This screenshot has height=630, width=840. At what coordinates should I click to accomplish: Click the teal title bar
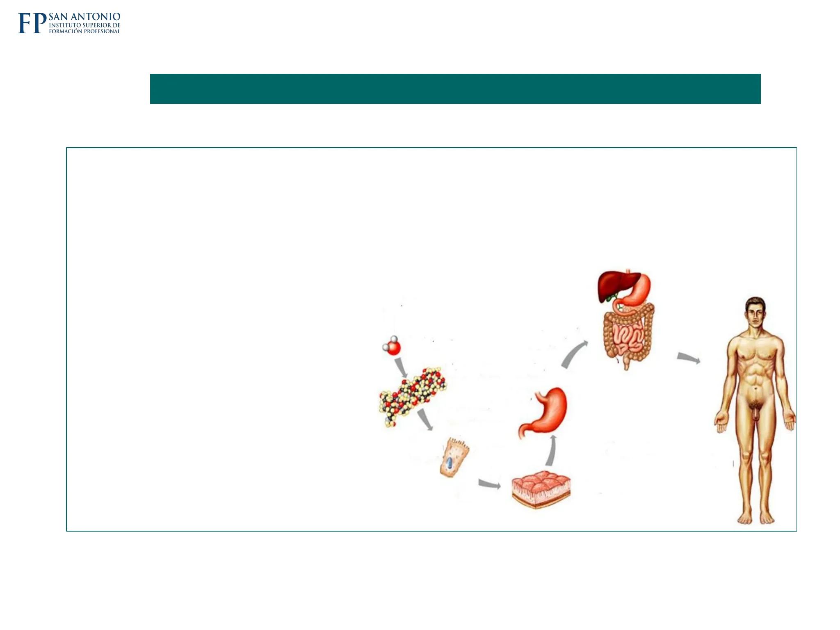pos(455,89)
